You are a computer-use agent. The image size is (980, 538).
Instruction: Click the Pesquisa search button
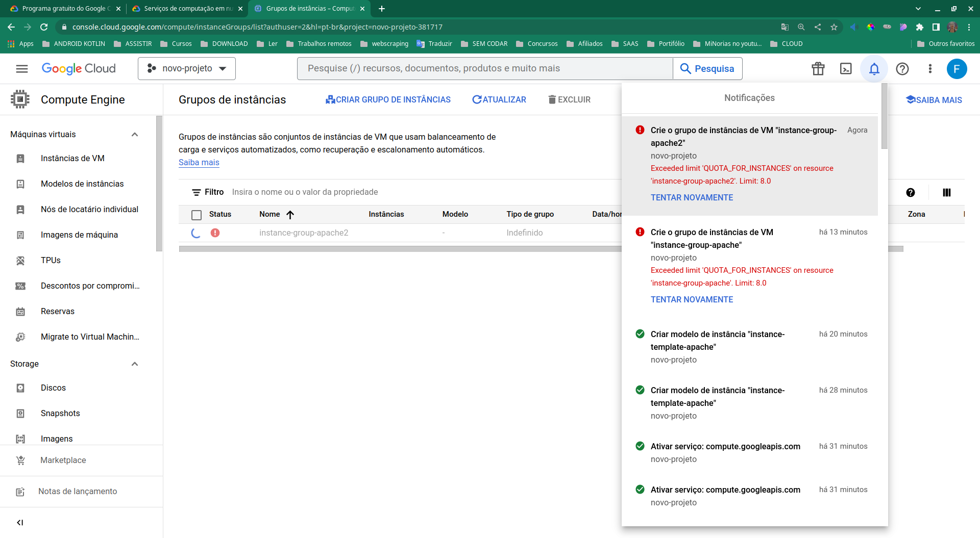707,68
